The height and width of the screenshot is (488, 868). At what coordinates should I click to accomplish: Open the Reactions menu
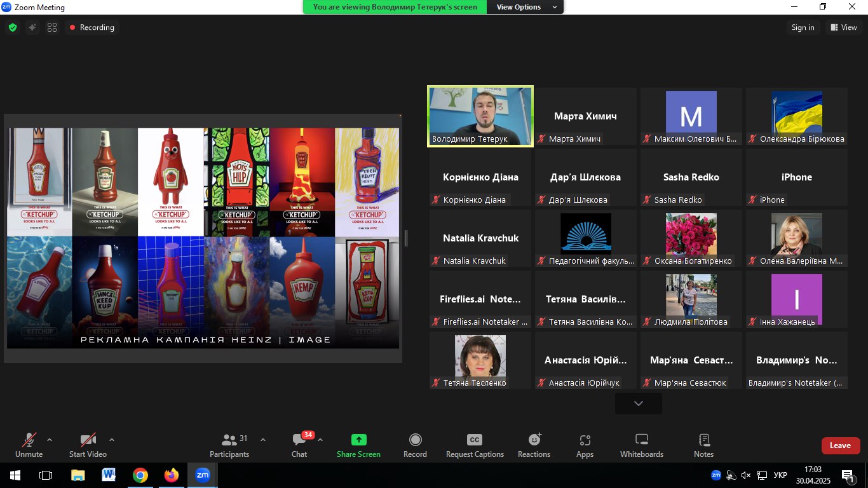(x=534, y=445)
